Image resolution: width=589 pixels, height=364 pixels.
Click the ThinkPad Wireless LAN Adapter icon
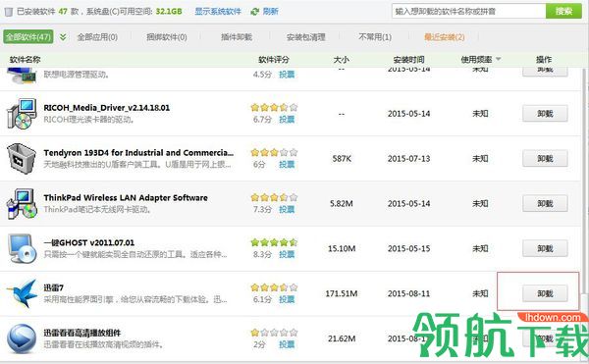[22, 203]
